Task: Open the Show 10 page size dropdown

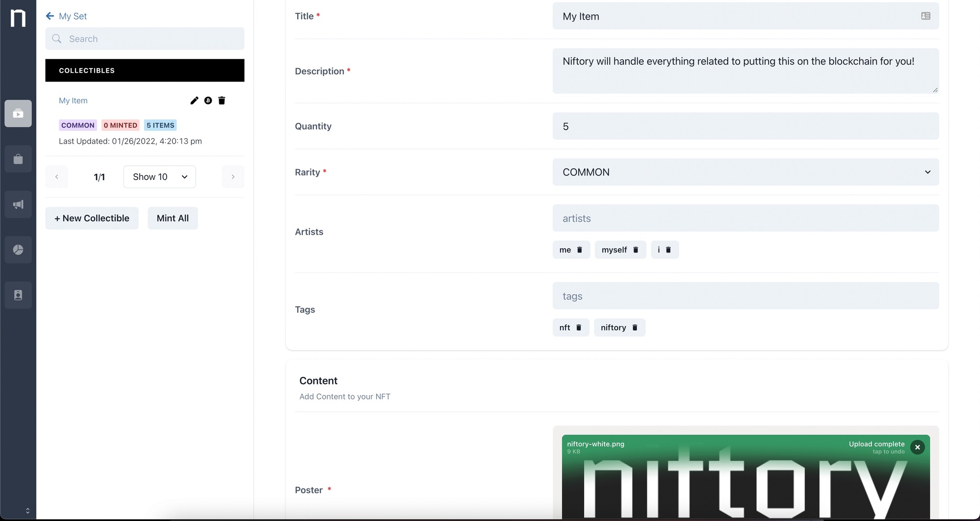Action: click(159, 177)
